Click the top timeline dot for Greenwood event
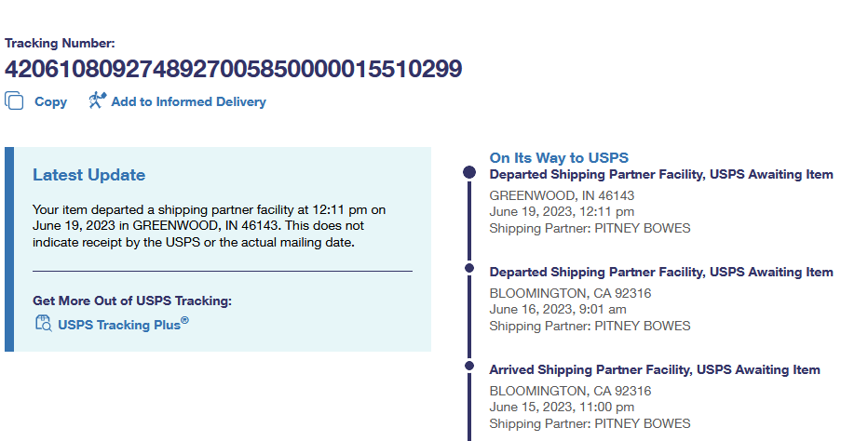This screenshot has height=441, width=868. click(x=469, y=173)
